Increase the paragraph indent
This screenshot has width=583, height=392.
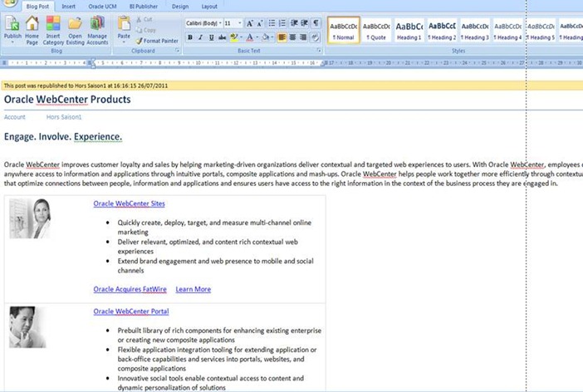click(x=305, y=23)
